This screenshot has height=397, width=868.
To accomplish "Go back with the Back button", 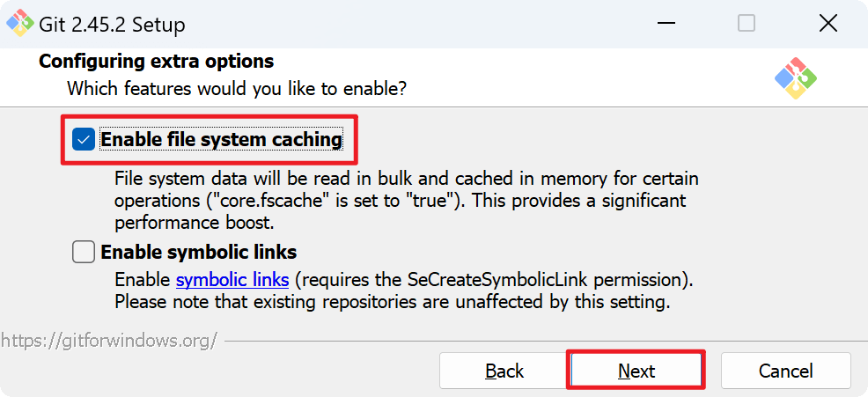I will pos(504,371).
